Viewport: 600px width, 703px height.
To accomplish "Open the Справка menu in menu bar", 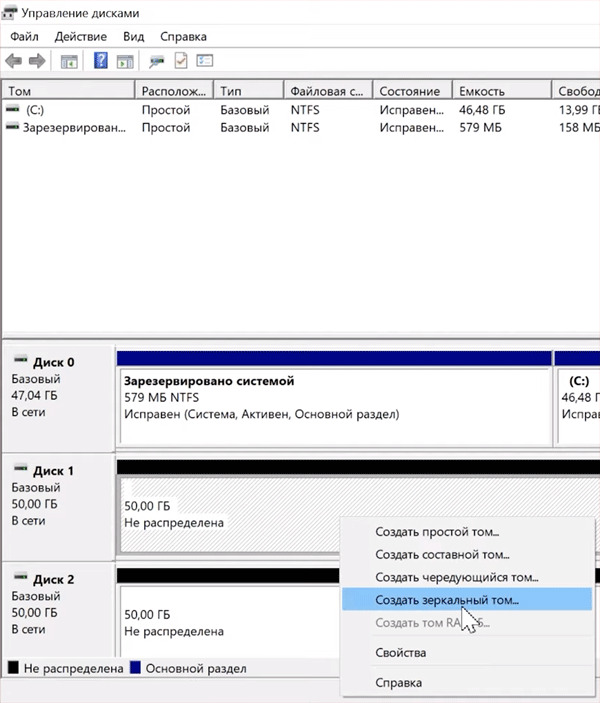I will coord(183,36).
